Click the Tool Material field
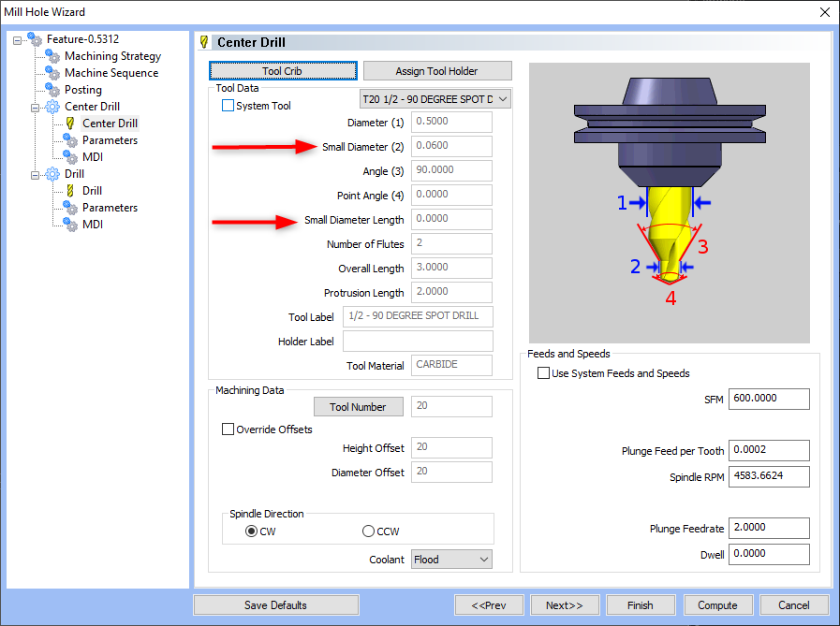The image size is (840, 626). point(451,365)
